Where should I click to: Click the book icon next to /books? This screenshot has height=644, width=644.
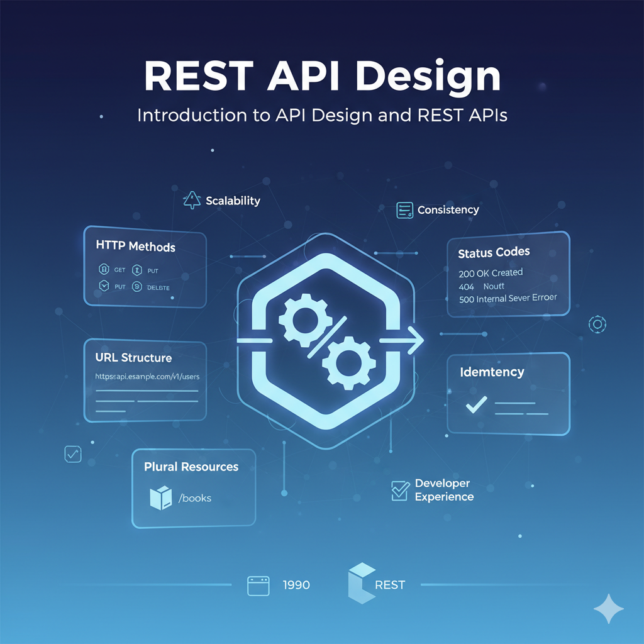click(x=160, y=498)
